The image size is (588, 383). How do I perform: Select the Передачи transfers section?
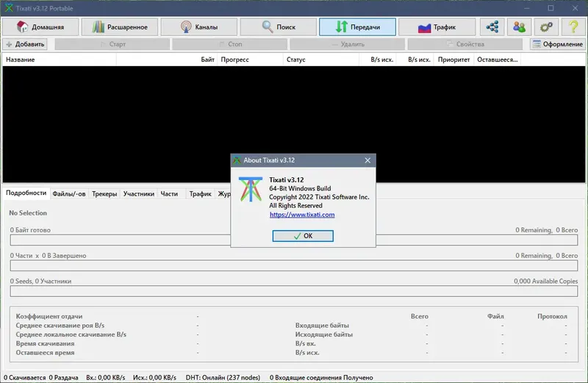(x=357, y=27)
